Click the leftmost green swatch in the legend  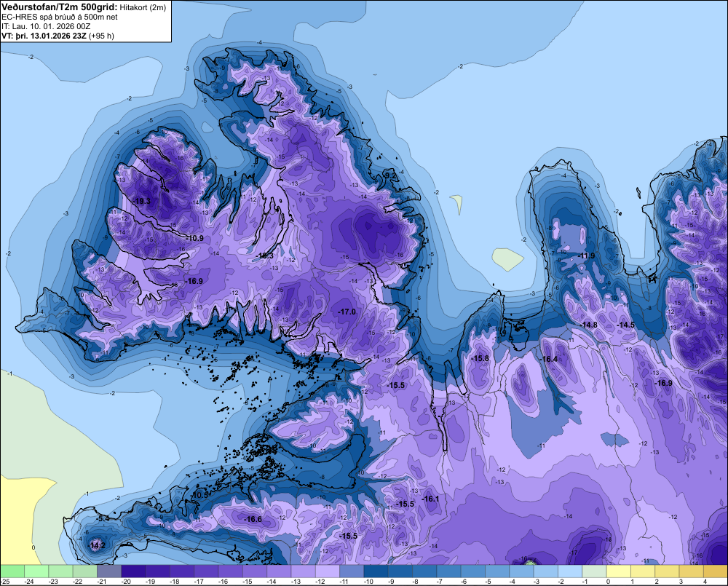(x=12, y=571)
